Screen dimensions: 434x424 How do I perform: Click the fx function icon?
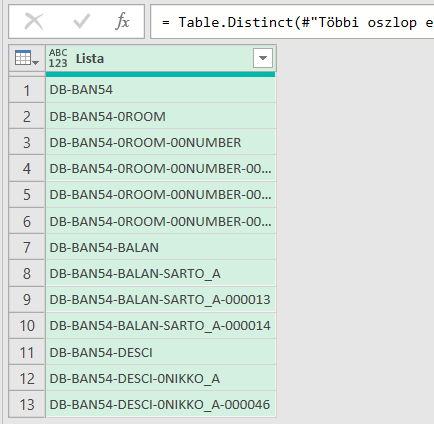coord(123,22)
